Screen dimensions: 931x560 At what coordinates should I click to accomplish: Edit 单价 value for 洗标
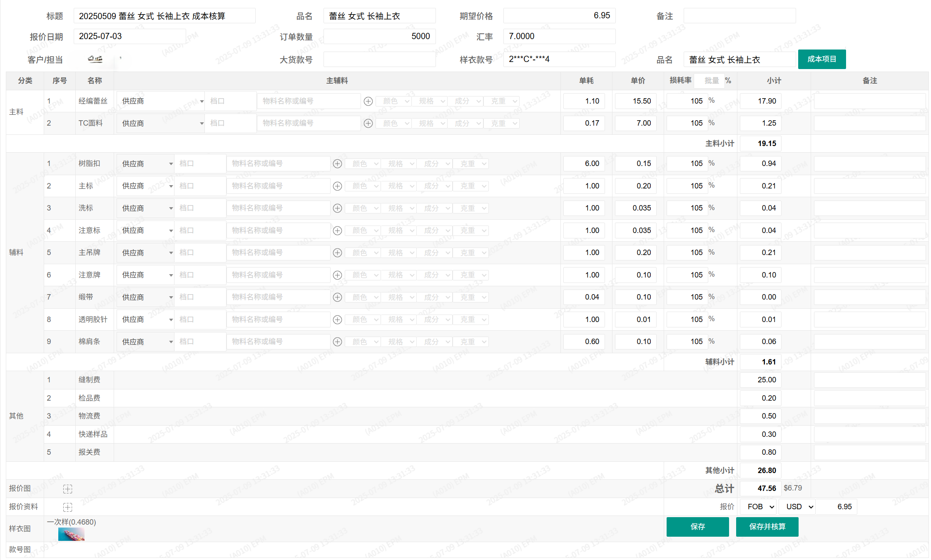(636, 208)
